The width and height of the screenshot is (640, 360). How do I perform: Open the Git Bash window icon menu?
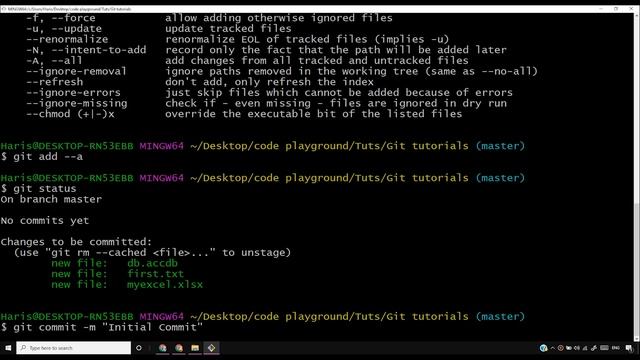(4, 9)
